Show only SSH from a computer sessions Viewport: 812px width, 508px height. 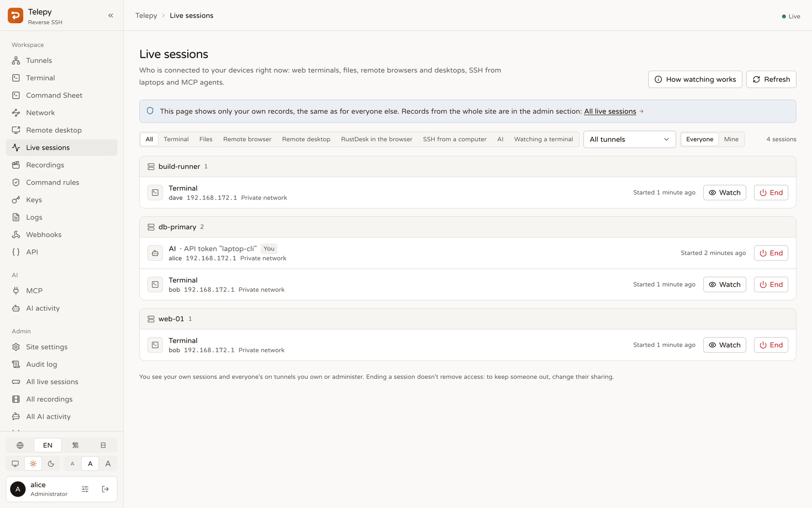click(455, 139)
